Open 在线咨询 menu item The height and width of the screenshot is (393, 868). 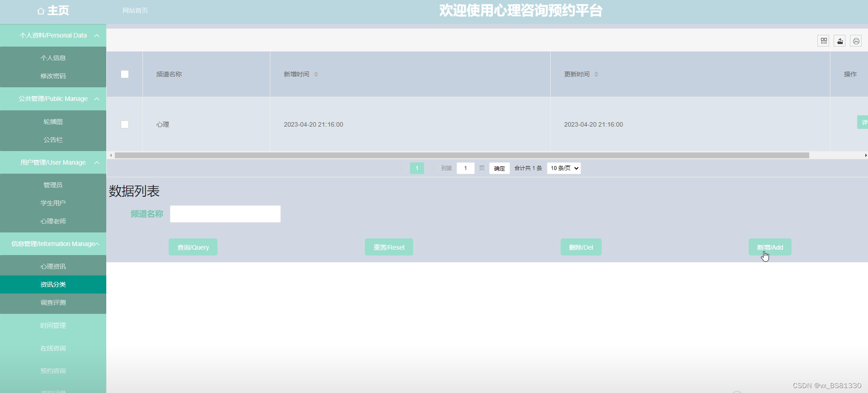coord(53,348)
